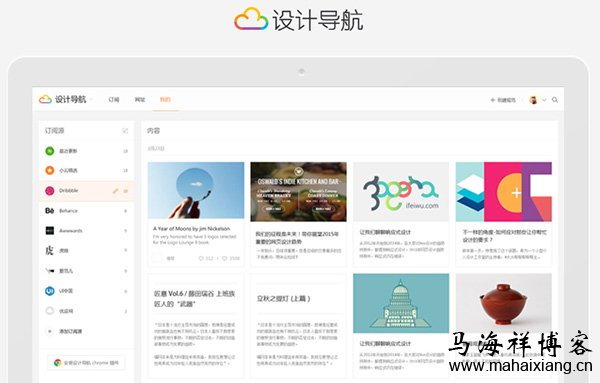Screen dimensions: 600x383
Task: Click the cloud logo in the app navbar
Action: [45, 99]
